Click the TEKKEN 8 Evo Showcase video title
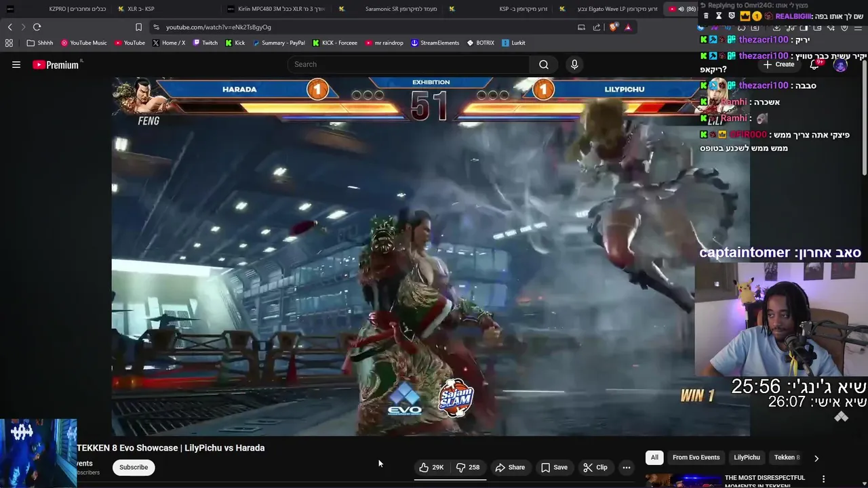Viewport: 868px width, 488px height. (x=171, y=448)
